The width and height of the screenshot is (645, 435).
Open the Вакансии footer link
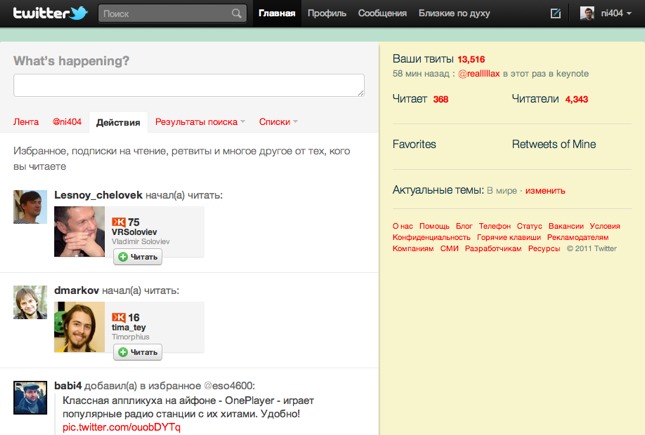[566, 226]
